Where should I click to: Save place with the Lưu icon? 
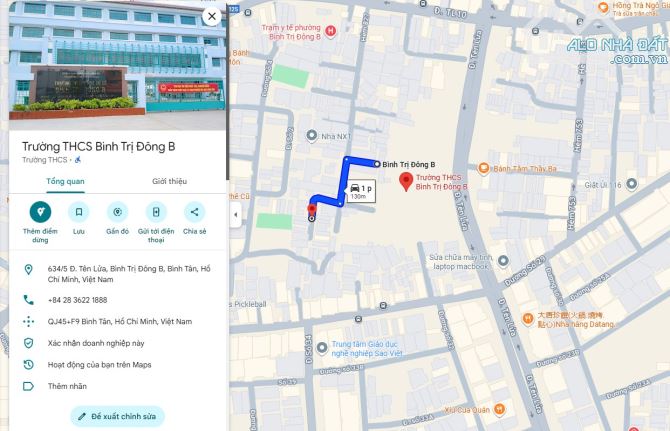(x=79, y=212)
